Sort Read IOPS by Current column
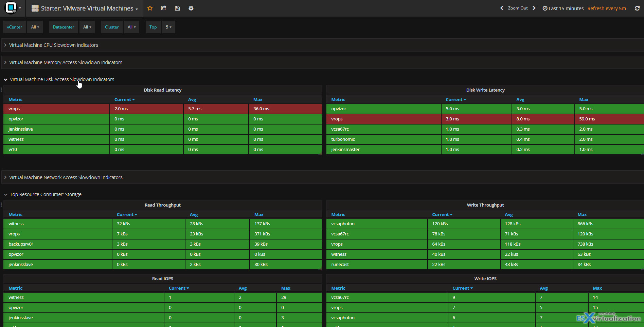The height and width of the screenshot is (327, 644). point(179,288)
